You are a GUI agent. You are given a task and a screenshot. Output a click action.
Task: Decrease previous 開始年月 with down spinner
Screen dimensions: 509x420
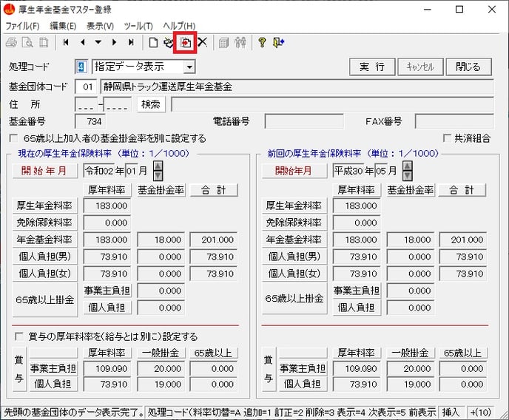pos(408,176)
